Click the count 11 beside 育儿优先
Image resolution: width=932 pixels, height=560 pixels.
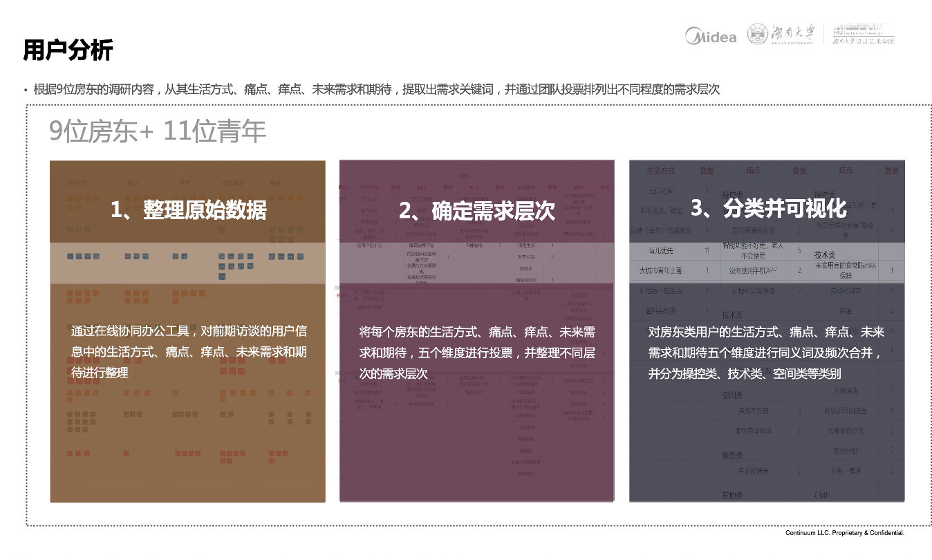(x=707, y=250)
